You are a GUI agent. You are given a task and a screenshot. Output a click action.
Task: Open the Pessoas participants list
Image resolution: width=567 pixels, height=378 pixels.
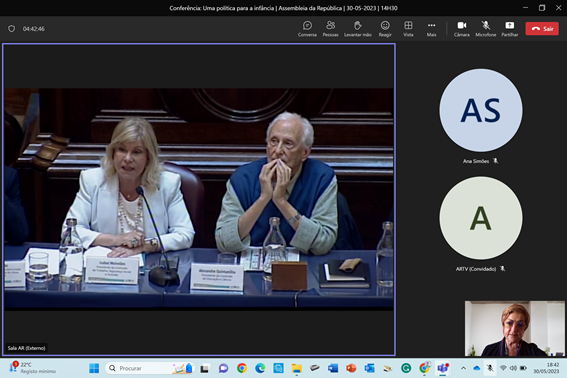(x=330, y=29)
